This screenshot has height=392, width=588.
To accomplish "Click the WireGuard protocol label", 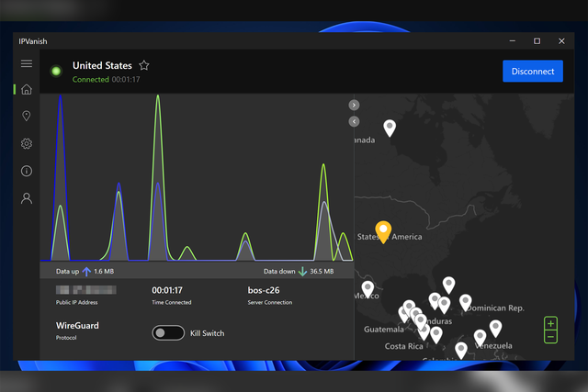I will pyautogui.click(x=77, y=325).
